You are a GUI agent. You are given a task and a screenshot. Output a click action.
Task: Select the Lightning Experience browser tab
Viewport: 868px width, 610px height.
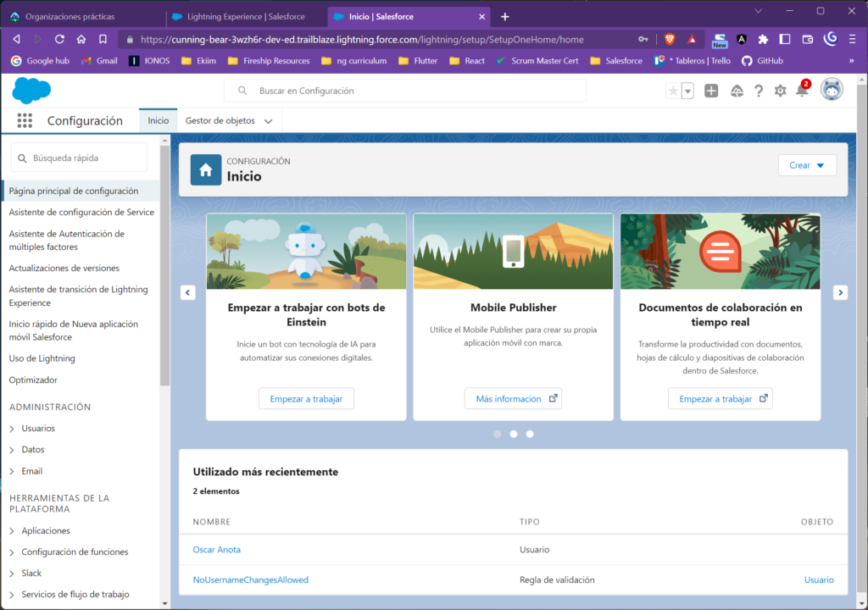240,17
